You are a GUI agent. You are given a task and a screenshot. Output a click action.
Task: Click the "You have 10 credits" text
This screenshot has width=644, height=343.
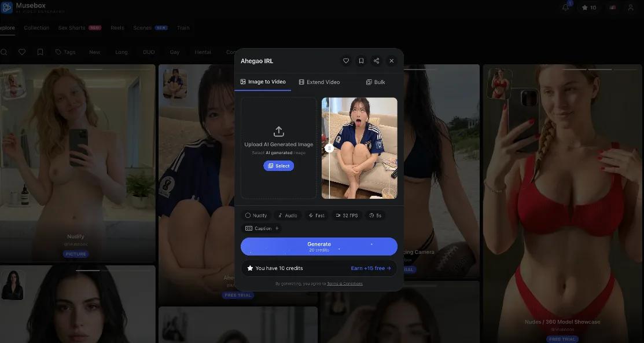tap(279, 268)
